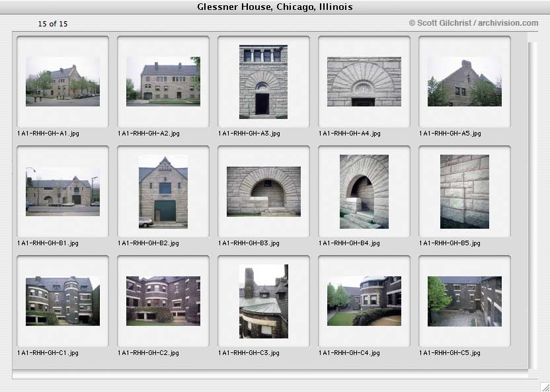
Task: Click the filename label 1A1-RHH-GH-A2.jpg
Action: coord(148,134)
